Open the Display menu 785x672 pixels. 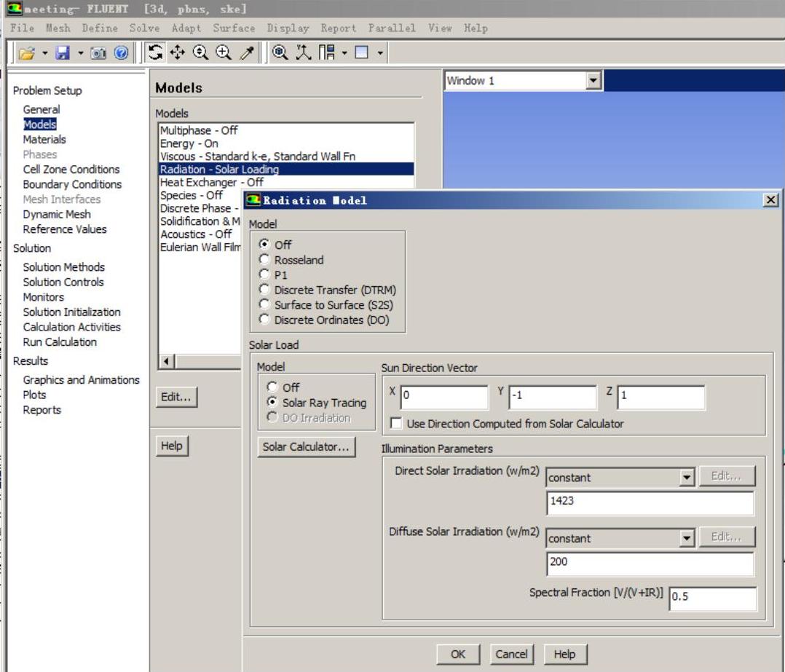coord(288,28)
